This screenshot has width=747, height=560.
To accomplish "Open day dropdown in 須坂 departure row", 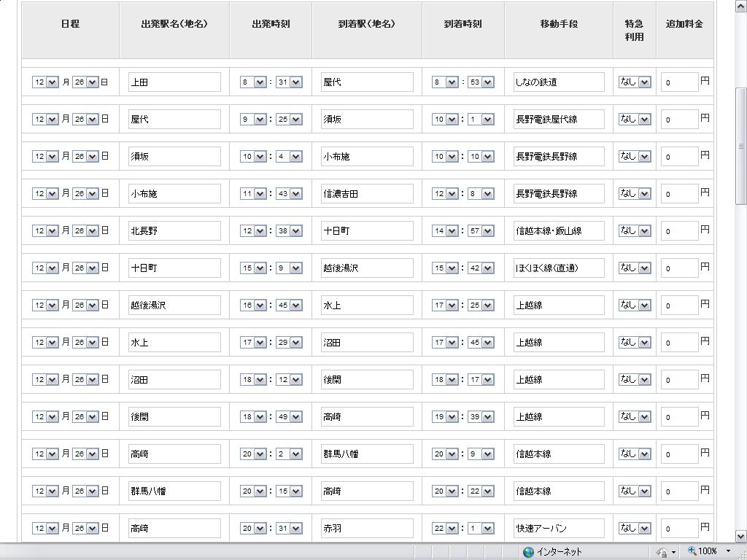I will point(85,156).
